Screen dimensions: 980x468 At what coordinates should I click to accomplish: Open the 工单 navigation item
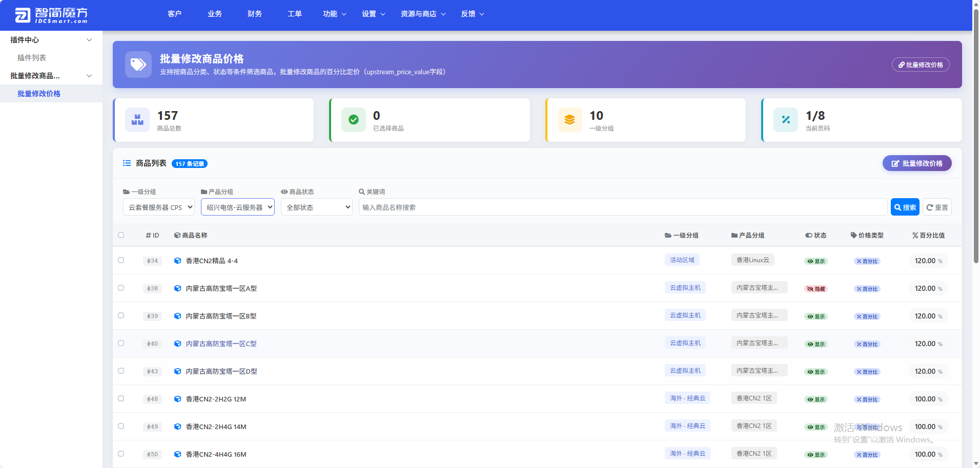point(295,14)
